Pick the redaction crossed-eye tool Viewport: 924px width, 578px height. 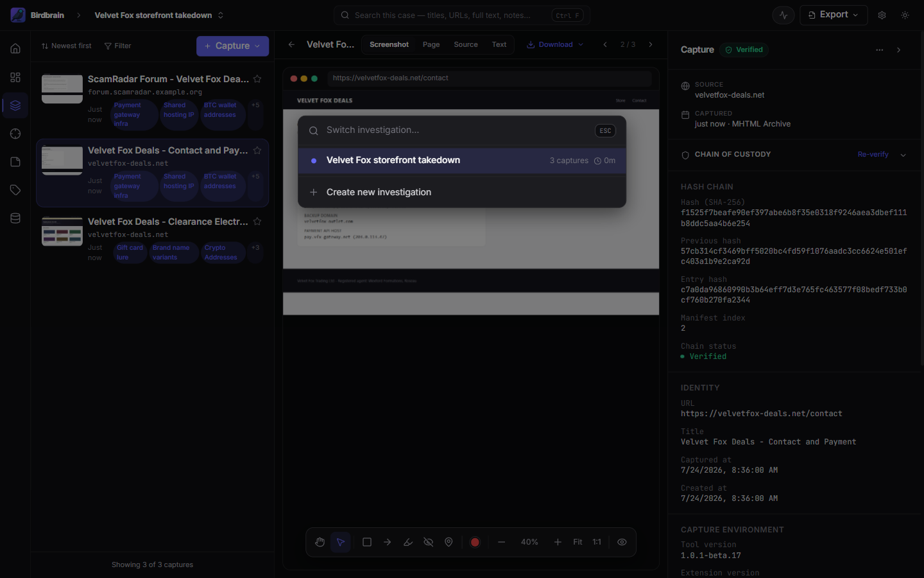coord(429,542)
